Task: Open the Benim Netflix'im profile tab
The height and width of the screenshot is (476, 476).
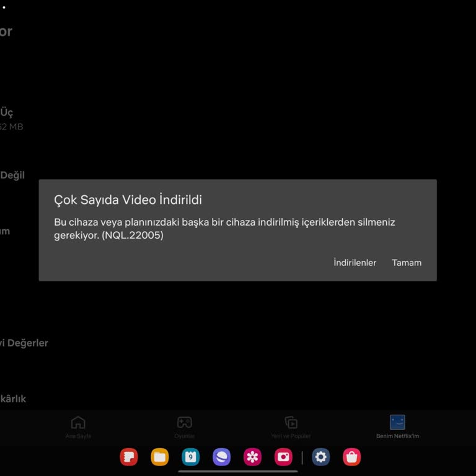Action: tap(397, 428)
